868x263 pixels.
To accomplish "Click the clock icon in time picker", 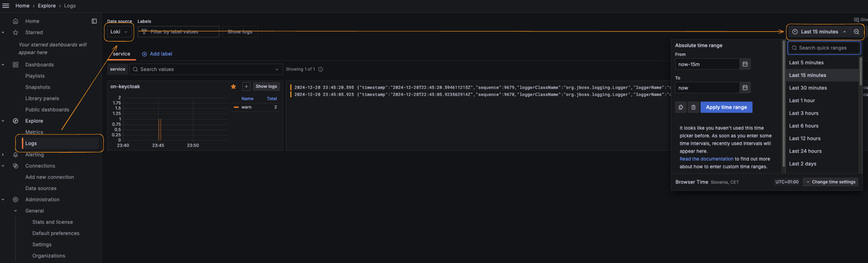I will pos(795,32).
